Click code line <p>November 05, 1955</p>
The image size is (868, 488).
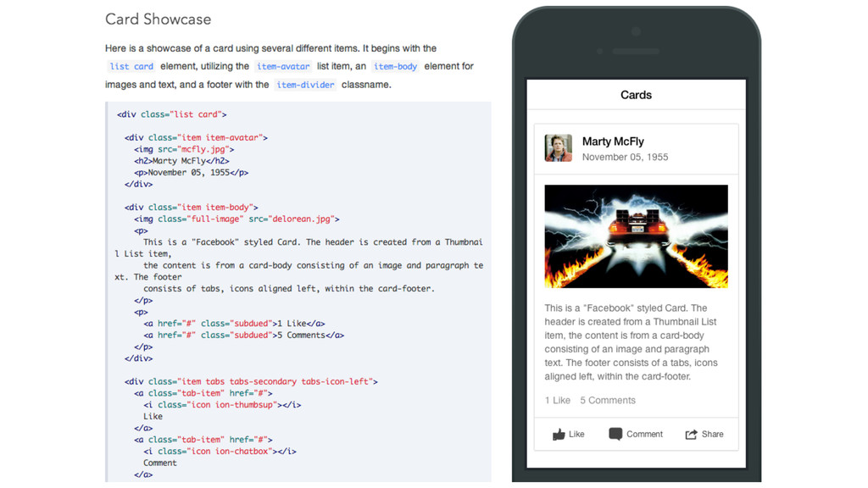(x=191, y=173)
